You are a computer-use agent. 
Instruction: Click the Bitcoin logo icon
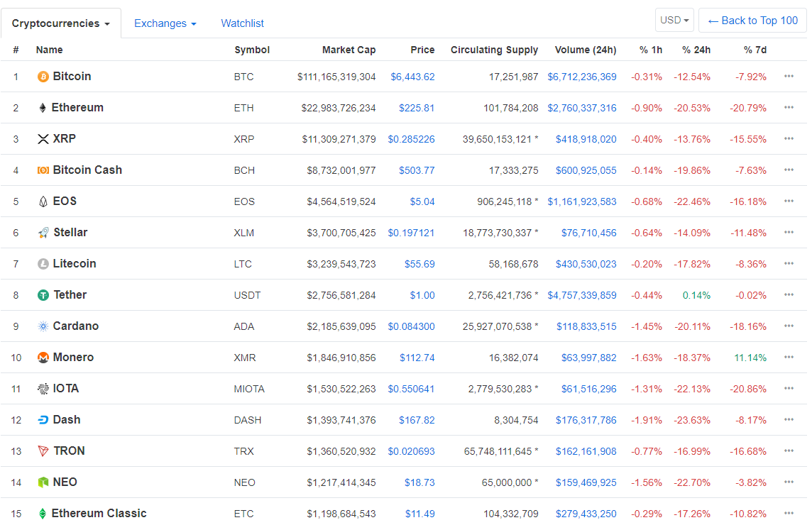click(43, 76)
